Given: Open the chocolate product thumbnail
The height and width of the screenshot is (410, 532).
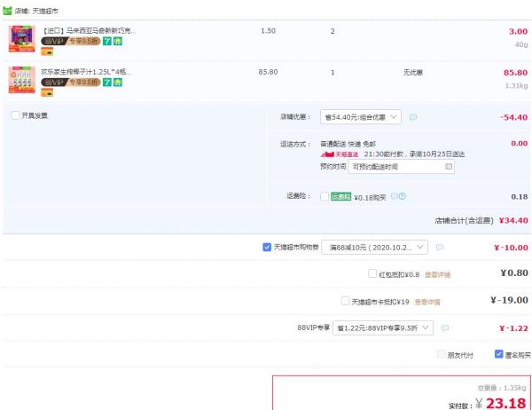Looking at the screenshot, I should (21, 39).
